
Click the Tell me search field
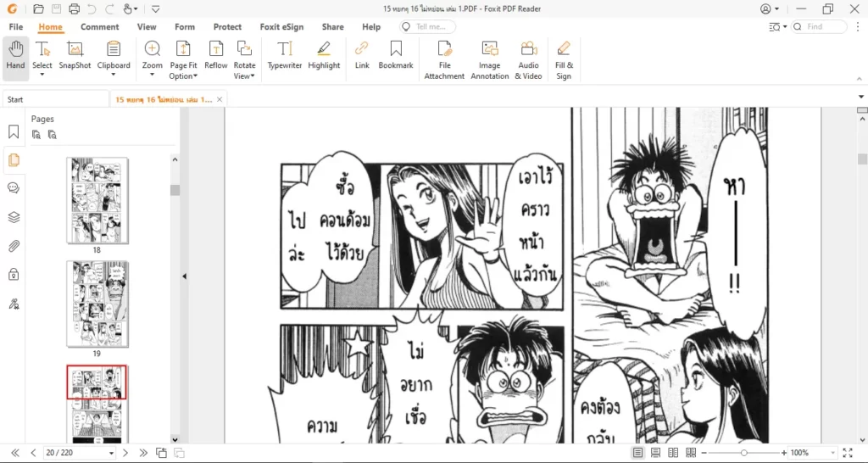point(428,26)
